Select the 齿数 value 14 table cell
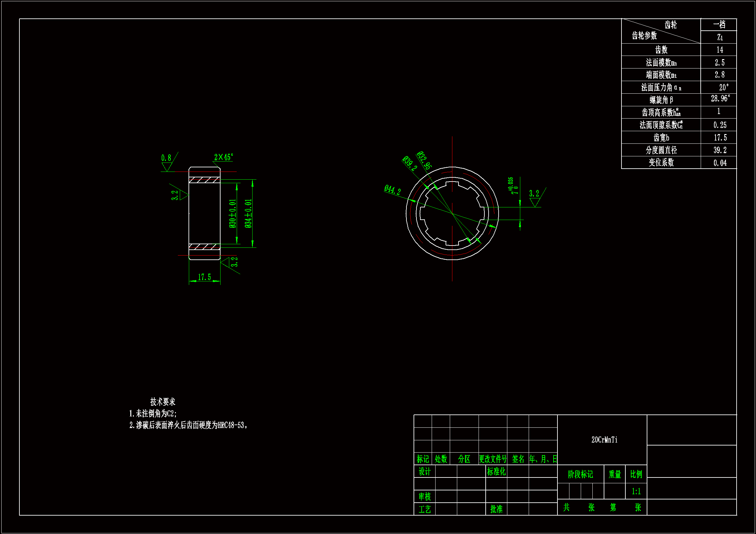756x534 pixels. [x=720, y=50]
